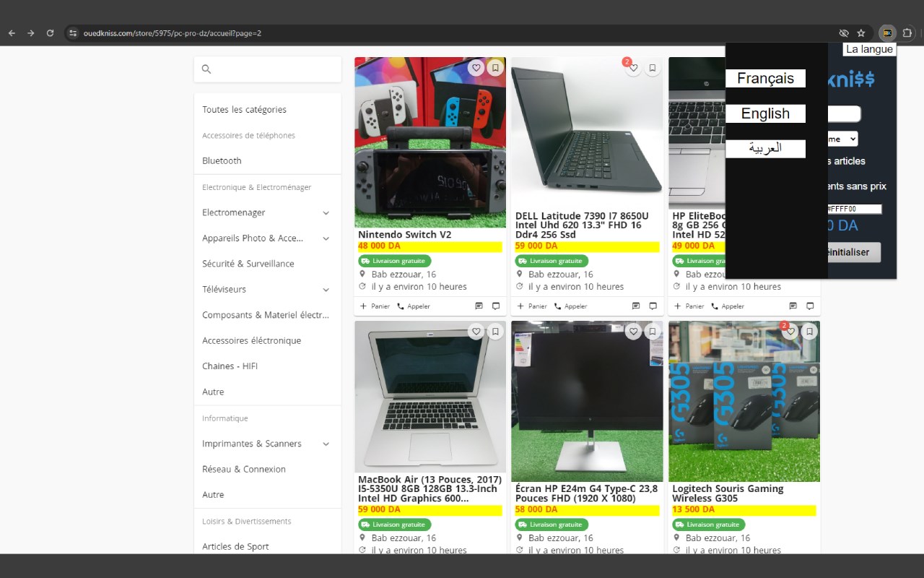Image resolution: width=924 pixels, height=578 pixels.
Task: Click the store search input field
Action: point(268,69)
